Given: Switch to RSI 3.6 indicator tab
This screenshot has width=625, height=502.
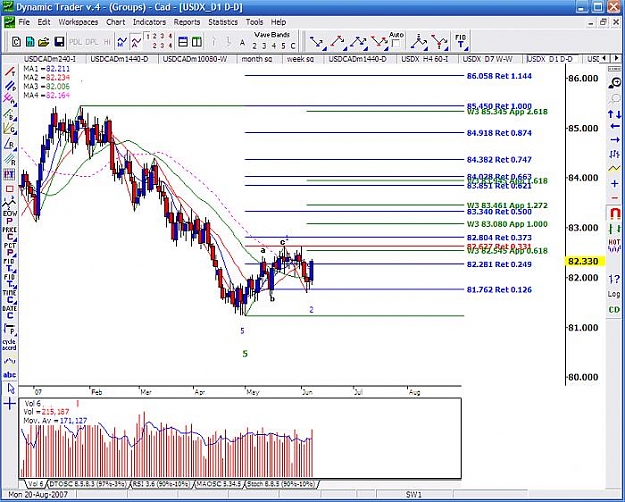Looking at the screenshot, I should (x=161, y=484).
